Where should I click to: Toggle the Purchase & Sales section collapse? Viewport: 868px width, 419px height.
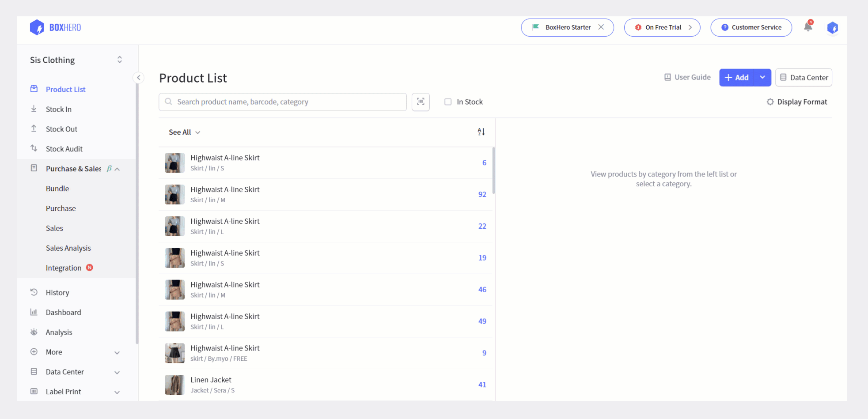coord(117,169)
